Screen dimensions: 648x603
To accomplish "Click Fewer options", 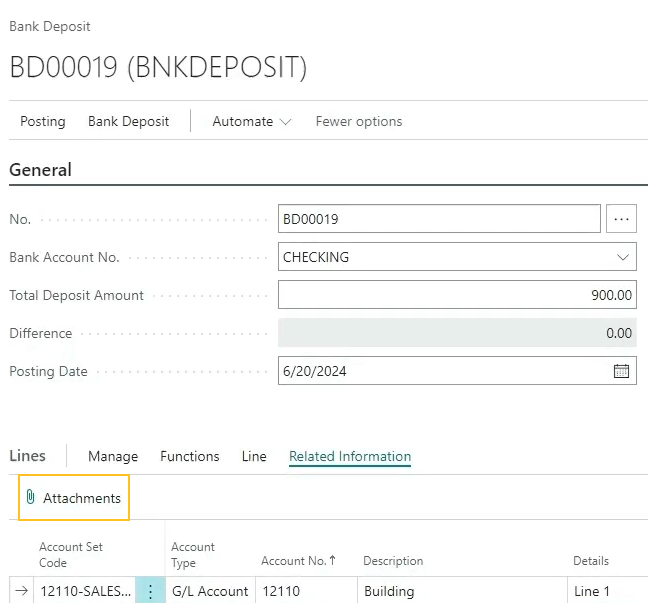I will pyautogui.click(x=358, y=122).
